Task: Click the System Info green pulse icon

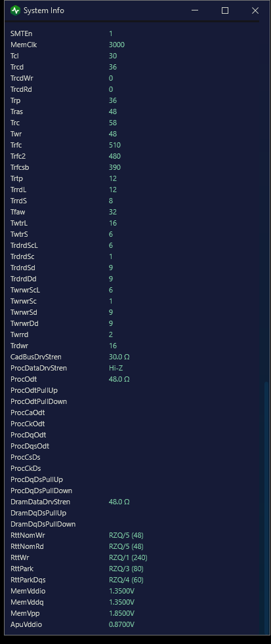Action: point(15,10)
